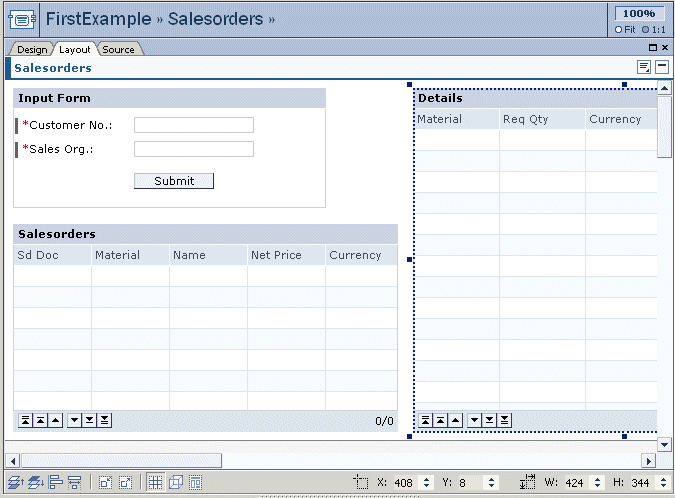This screenshot has width=675, height=498.
Task: Click the horizontal scrollbar thumb
Action: click(x=121, y=461)
